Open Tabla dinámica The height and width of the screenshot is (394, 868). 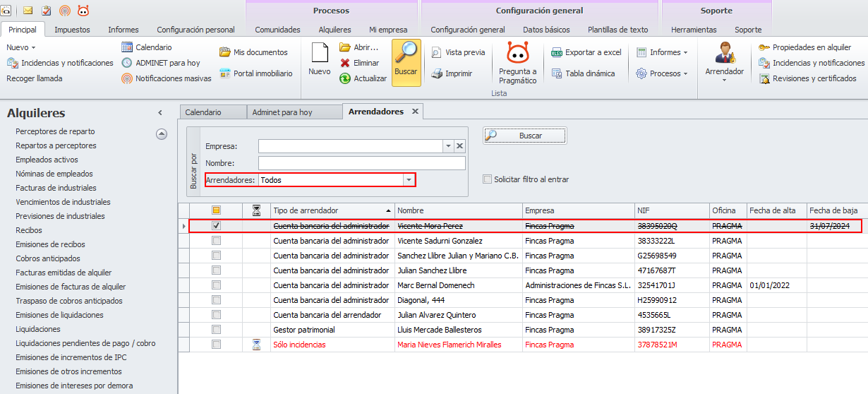point(583,73)
